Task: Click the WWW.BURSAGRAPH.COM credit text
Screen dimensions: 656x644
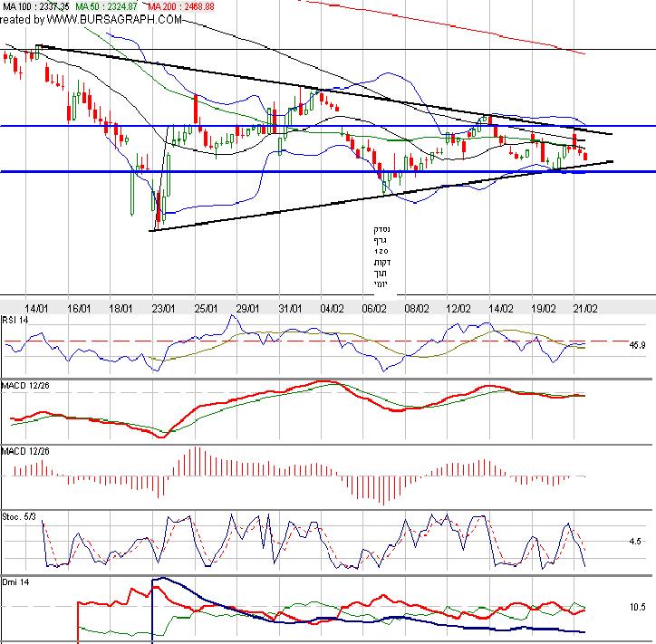Action: [114, 19]
